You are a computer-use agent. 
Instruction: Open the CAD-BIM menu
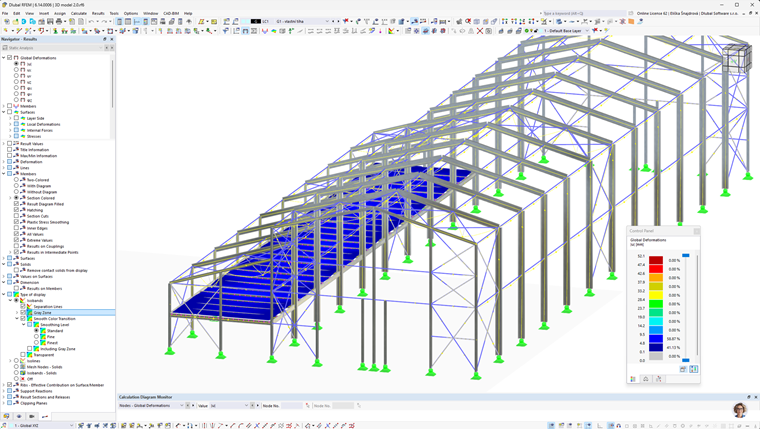[x=171, y=14]
